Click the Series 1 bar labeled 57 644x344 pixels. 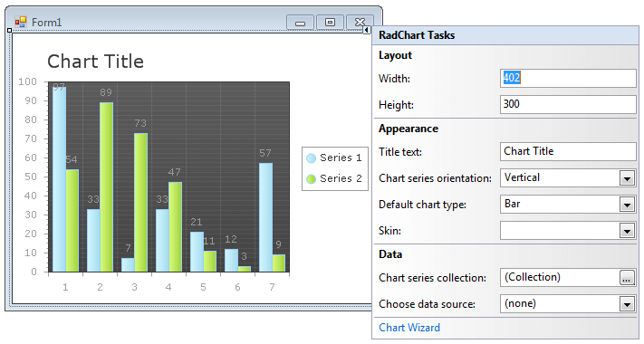coord(265,217)
